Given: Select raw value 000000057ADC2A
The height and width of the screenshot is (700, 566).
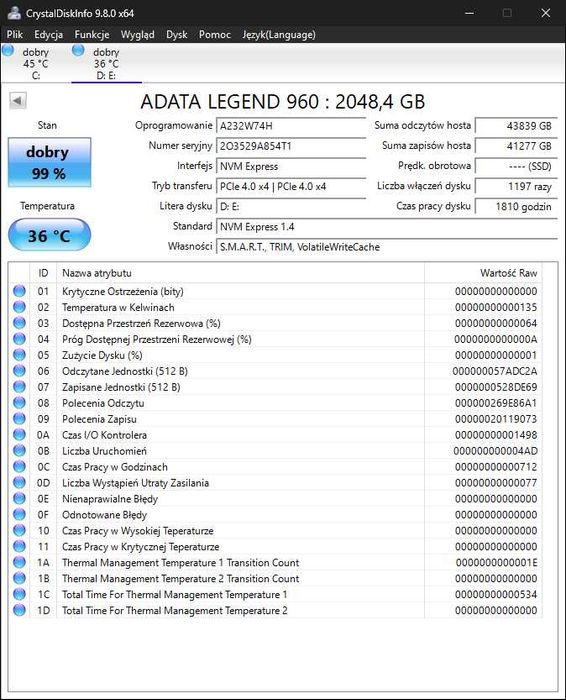Looking at the screenshot, I should [x=495, y=371].
